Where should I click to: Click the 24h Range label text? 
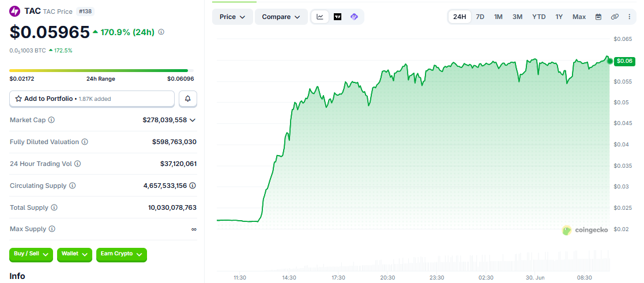(x=101, y=79)
